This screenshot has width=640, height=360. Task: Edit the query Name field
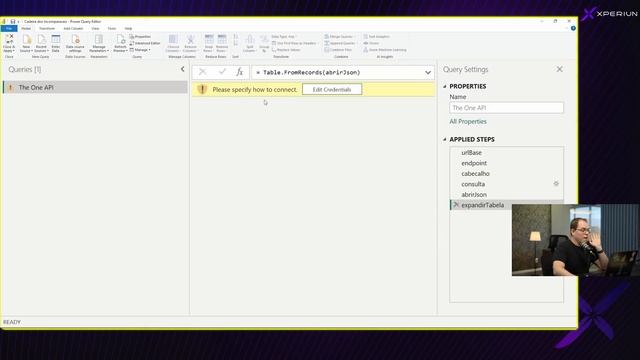[507, 108]
